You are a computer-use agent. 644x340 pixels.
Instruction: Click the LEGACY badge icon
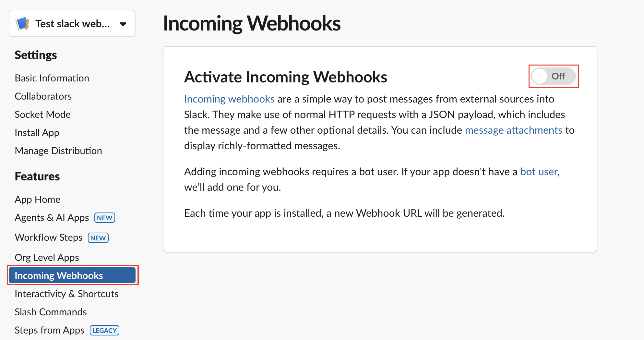(104, 330)
